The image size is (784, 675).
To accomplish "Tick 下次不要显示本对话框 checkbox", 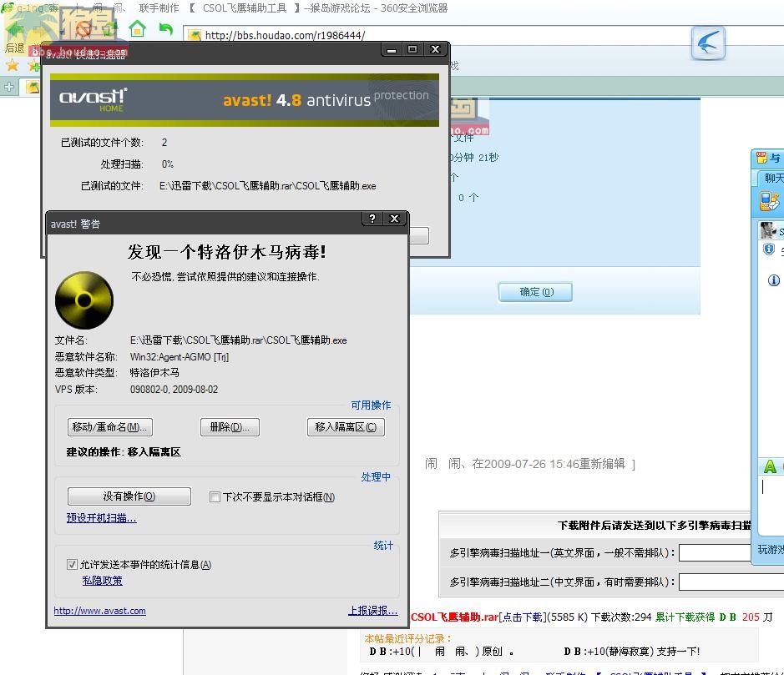I will point(215,496).
